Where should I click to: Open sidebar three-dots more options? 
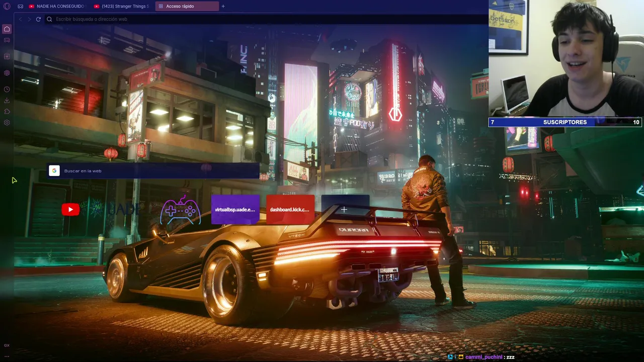[x=7, y=356]
